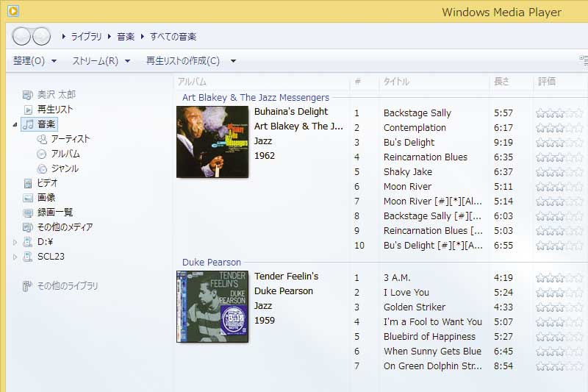The width and height of the screenshot is (588, 392).
Task: Select 再生リスト in the navigation tree
Action: (x=55, y=110)
